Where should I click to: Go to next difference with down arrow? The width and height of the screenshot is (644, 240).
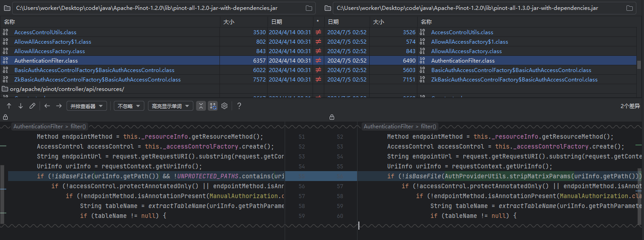coord(21,106)
